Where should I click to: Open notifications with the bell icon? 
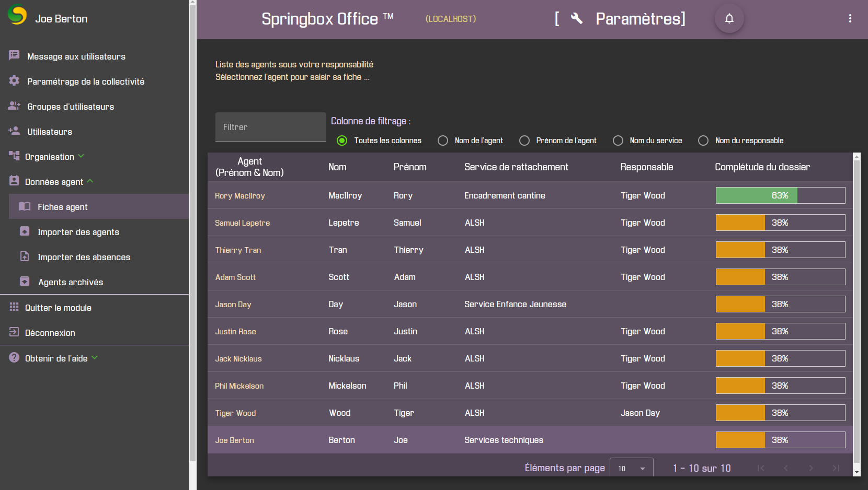coord(729,18)
